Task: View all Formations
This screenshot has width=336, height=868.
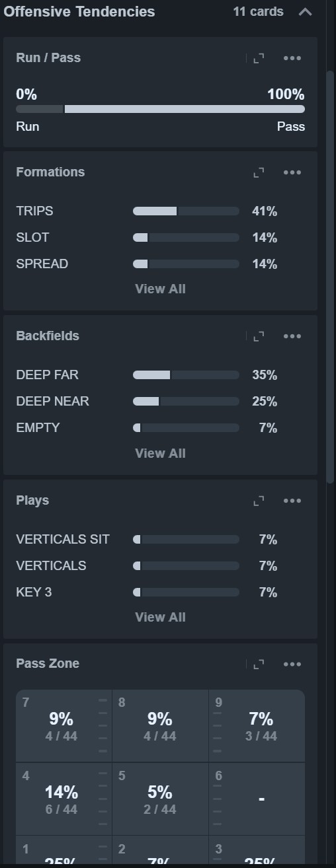Action: coord(160,289)
